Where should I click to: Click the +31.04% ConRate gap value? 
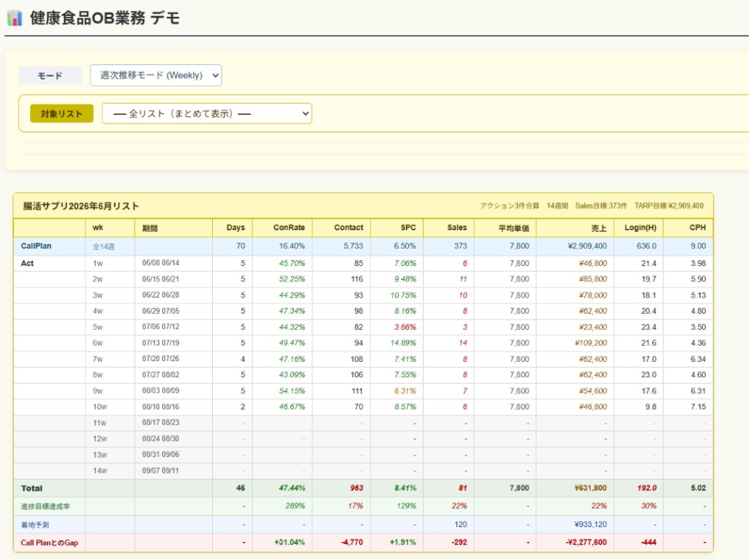tap(290, 542)
